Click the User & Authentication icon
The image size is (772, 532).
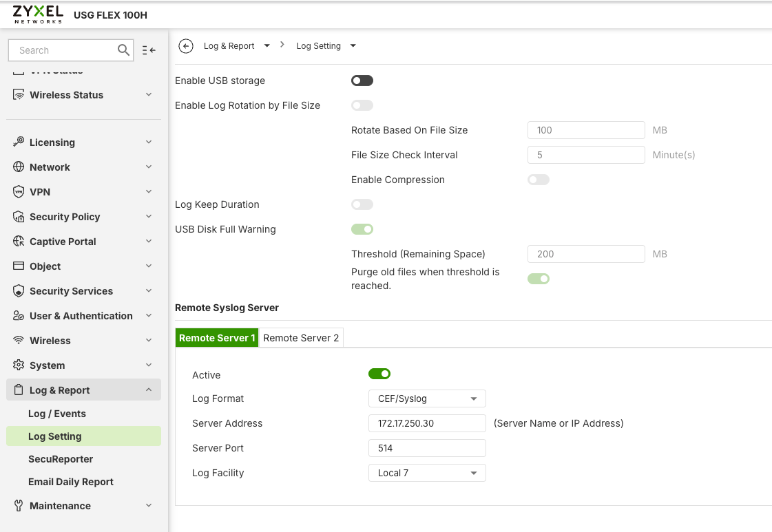pos(18,315)
